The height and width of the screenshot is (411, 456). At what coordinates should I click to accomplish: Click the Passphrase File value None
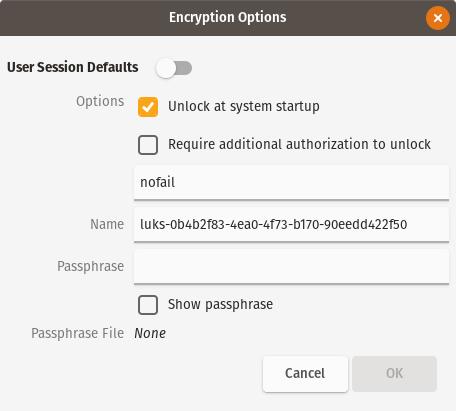pos(150,333)
